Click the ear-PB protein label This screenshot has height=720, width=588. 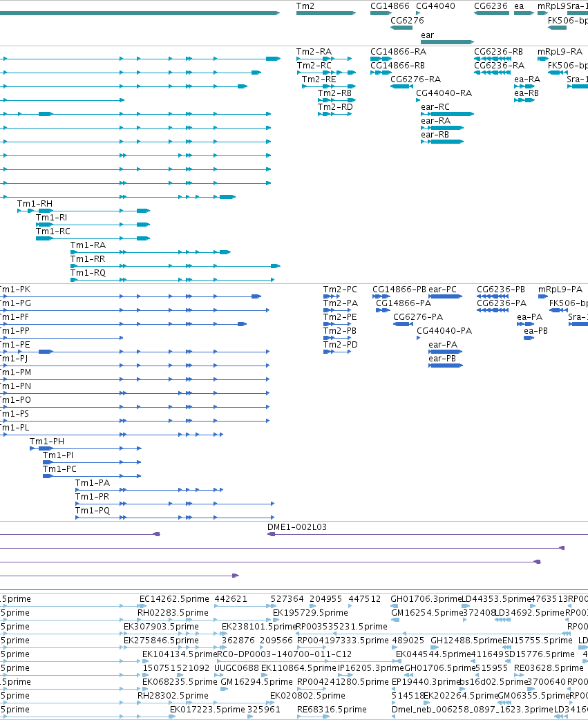(x=442, y=358)
